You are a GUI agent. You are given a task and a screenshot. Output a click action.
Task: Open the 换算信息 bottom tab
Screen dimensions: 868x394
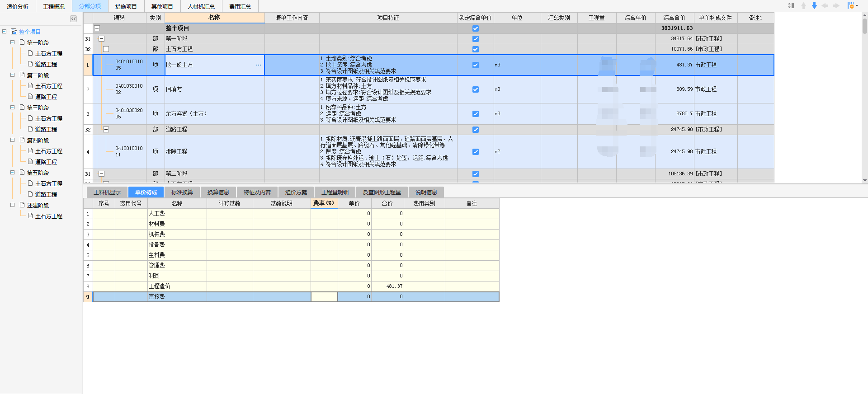pyautogui.click(x=218, y=192)
